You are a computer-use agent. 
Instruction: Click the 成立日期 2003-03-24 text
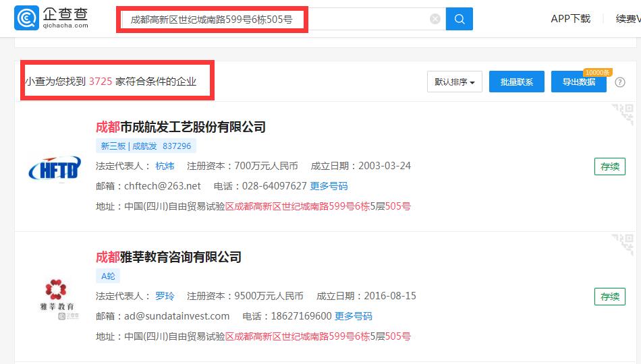tap(360, 166)
